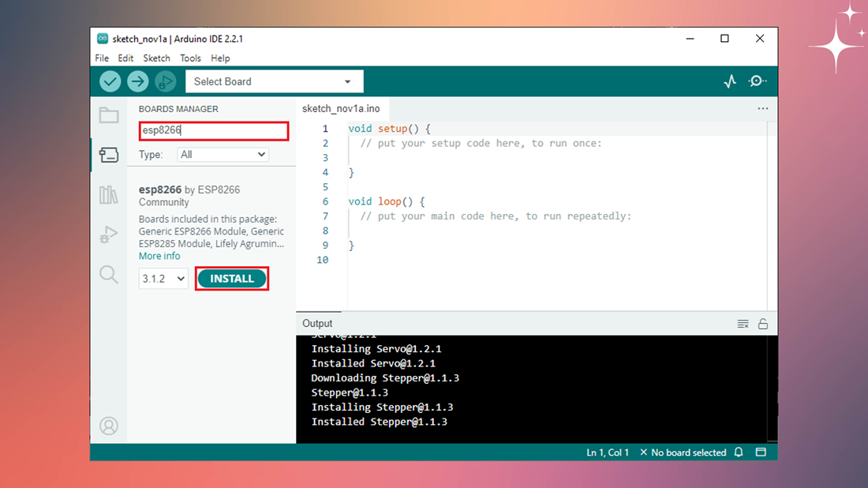Open the 3.1.2 version dropdown
This screenshot has height=488, width=868.
click(x=163, y=279)
